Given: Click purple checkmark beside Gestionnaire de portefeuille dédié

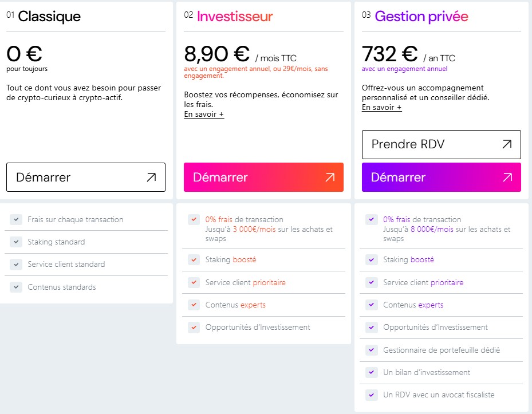Looking at the screenshot, I should (372, 350).
